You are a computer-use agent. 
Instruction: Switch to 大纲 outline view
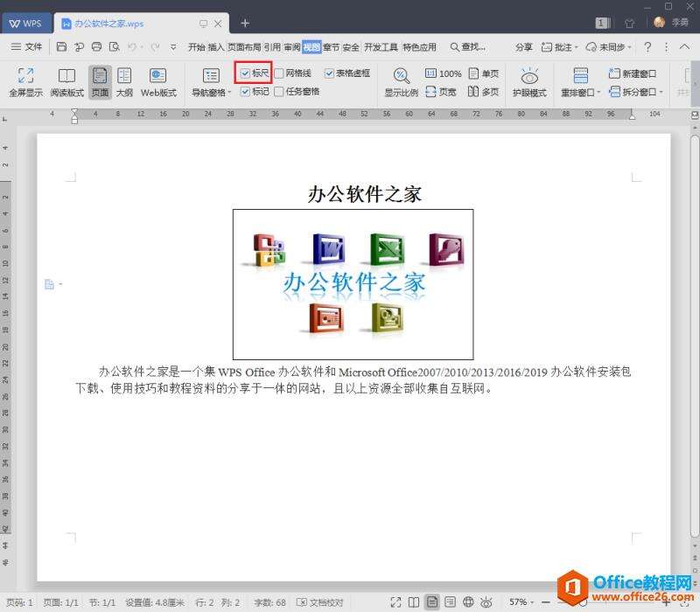coord(124,82)
